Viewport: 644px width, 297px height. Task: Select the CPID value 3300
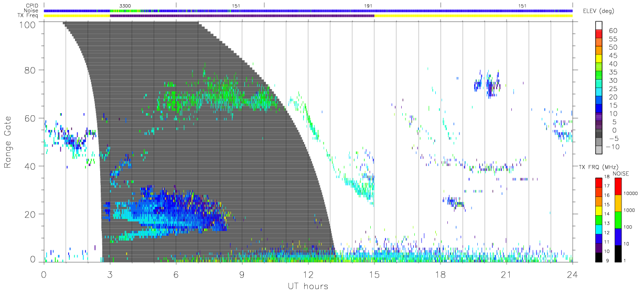click(125, 5)
